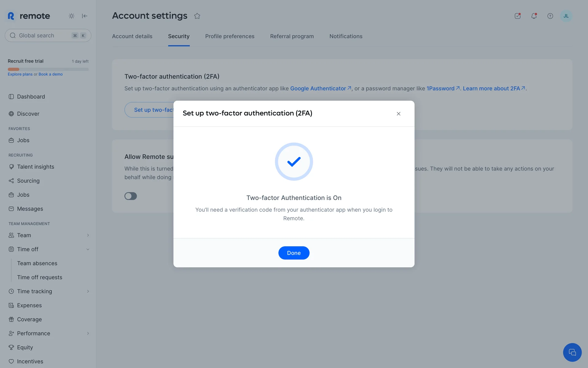The height and width of the screenshot is (368, 588).
Task: Collapse the Time off section
Action: tap(88, 249)
